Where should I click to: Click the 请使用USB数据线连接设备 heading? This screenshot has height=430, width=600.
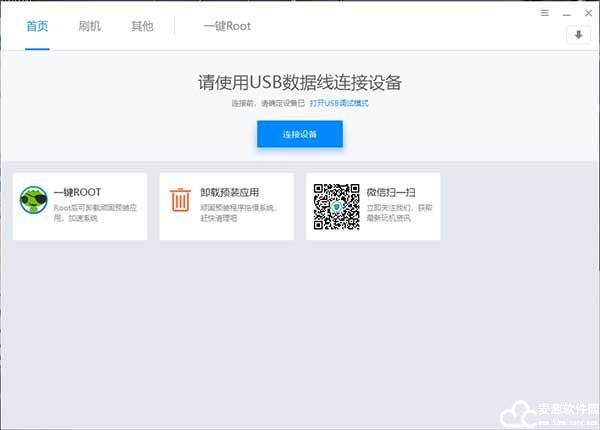click(x=300, y=82)
